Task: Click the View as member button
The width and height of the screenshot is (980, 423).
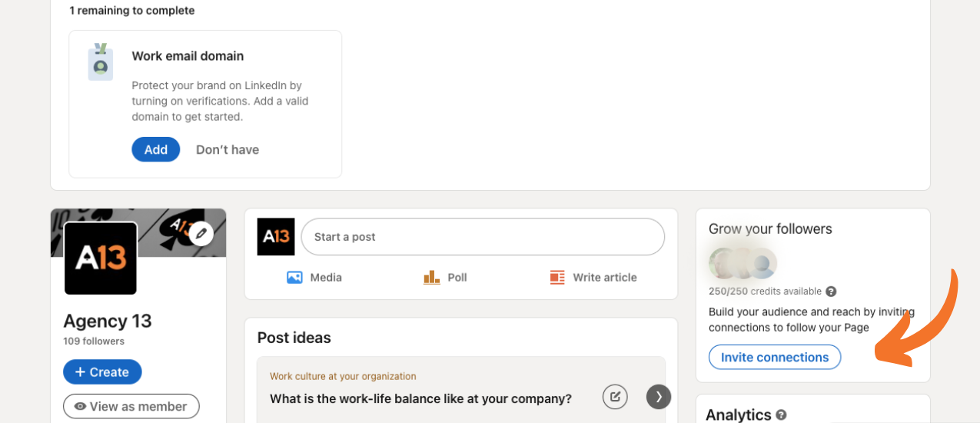Action: pos(131,406)
